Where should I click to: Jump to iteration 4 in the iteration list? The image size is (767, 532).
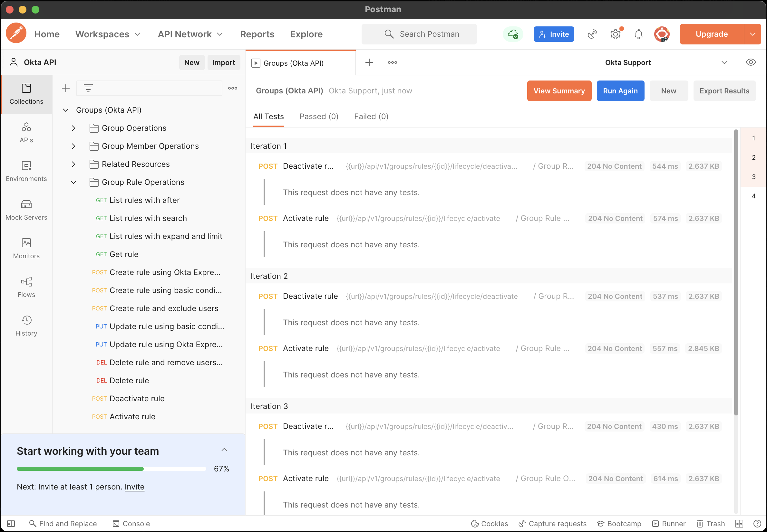click(753, 196)
